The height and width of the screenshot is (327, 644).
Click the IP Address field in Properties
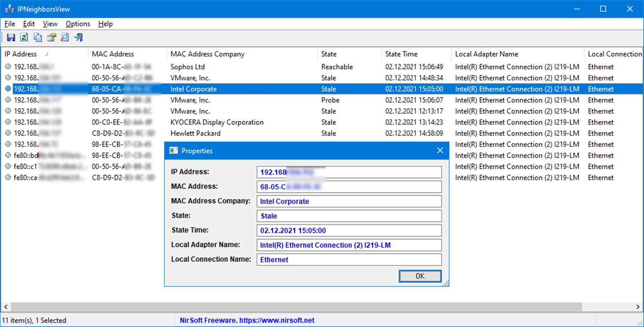(349, 172)
